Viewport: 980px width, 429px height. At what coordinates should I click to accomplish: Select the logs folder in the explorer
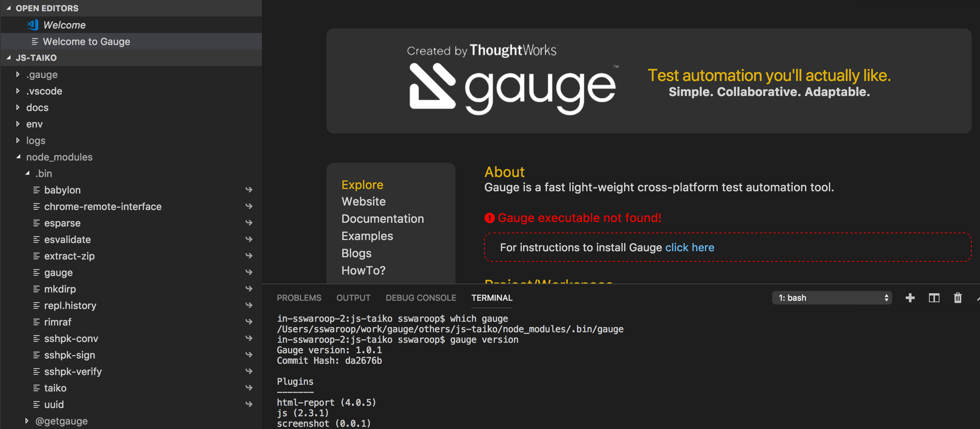[x=36, y=140]
